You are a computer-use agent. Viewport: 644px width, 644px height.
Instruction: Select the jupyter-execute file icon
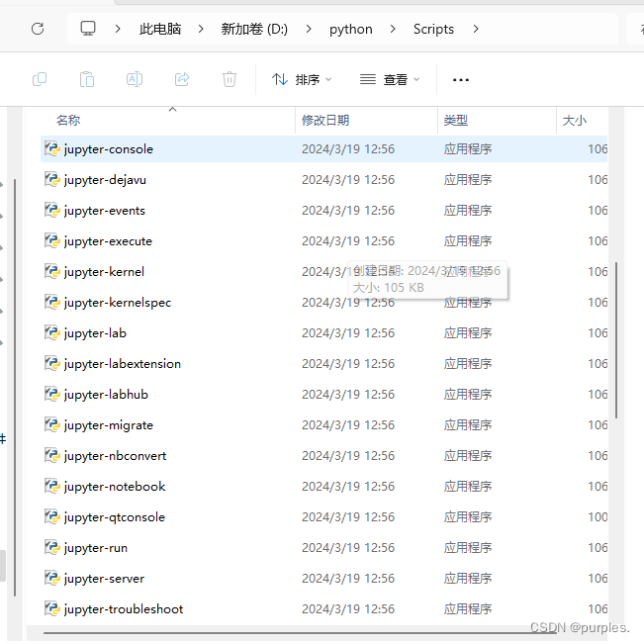[52, 240]
